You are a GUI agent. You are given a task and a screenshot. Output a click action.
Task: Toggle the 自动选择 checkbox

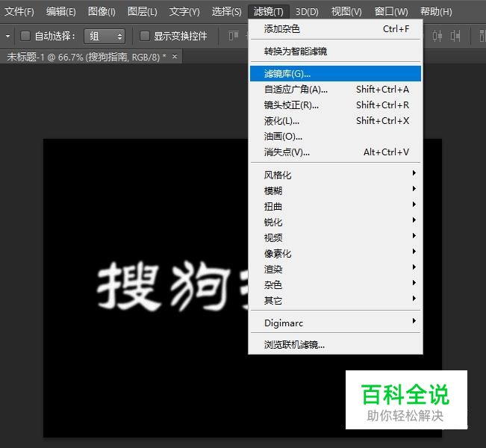click(25, 36)
